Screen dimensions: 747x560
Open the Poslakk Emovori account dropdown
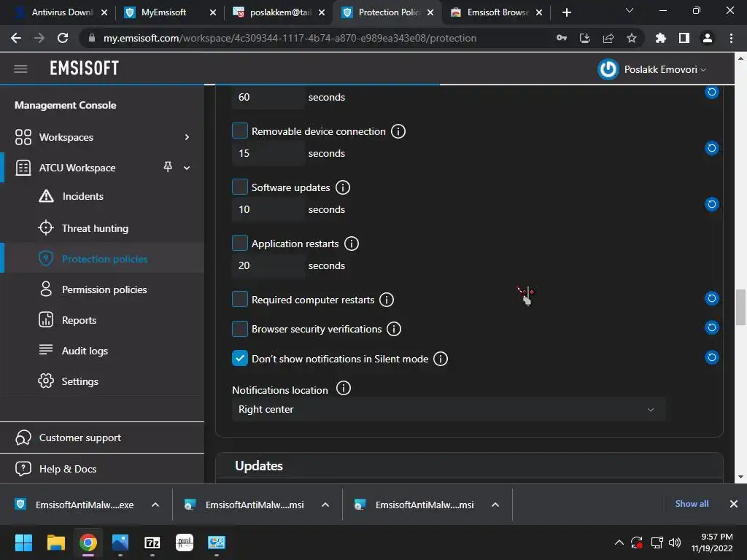665,69
